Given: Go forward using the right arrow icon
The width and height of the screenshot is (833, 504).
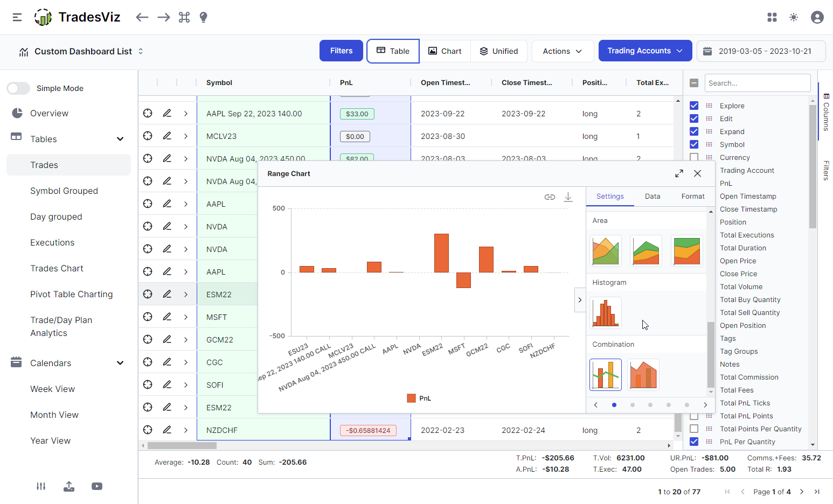Looking at the screenshot, I should 164,17.
